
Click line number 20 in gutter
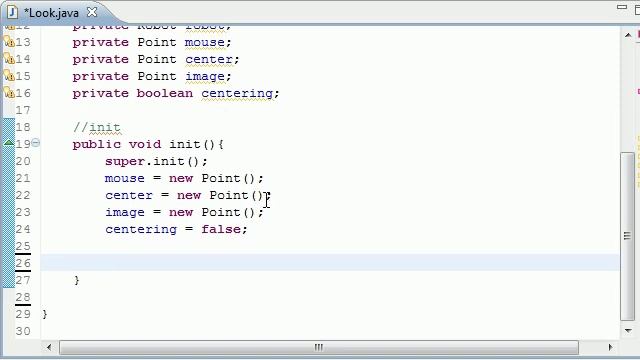(x=23, y=161)
